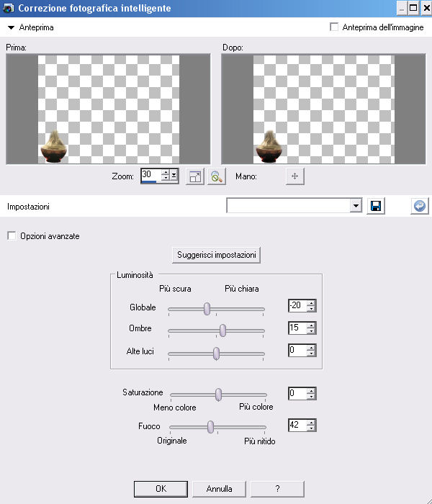This screenshot has width=432, height=504.
Task: Click the magnifier zoom-to-100% icon
Action: click(x=217, y=176)
